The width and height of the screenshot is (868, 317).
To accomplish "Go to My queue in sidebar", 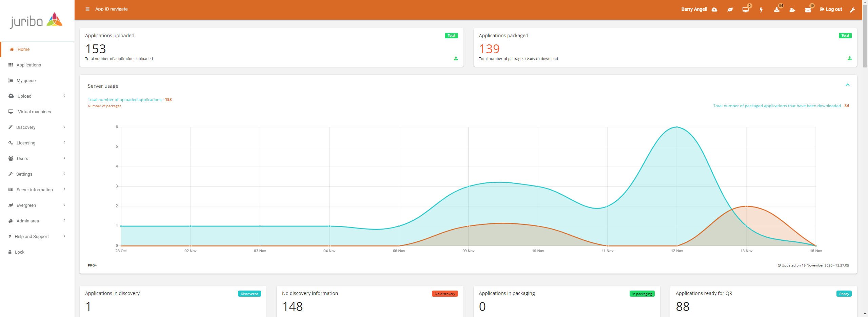I will pos(26,80).
